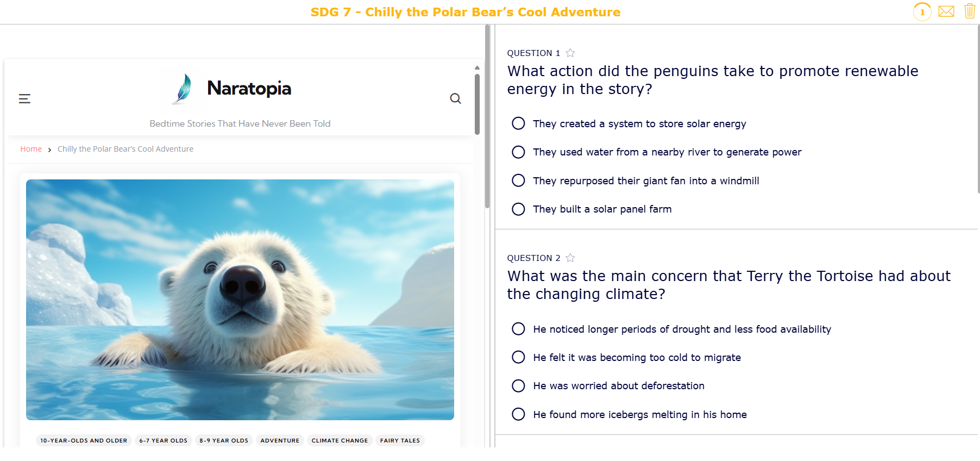Select "They built a solar panel farm"
Screen dimensions: 980x461
518,209
